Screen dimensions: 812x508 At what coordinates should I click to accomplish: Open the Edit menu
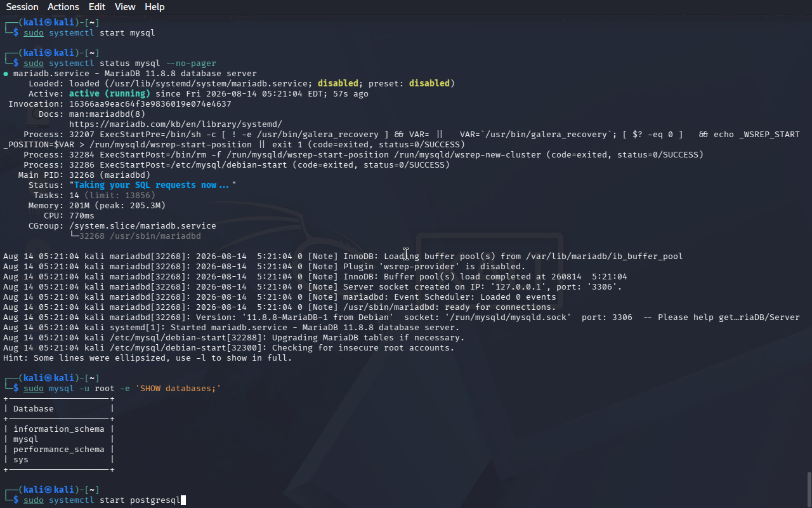[97, 7]
